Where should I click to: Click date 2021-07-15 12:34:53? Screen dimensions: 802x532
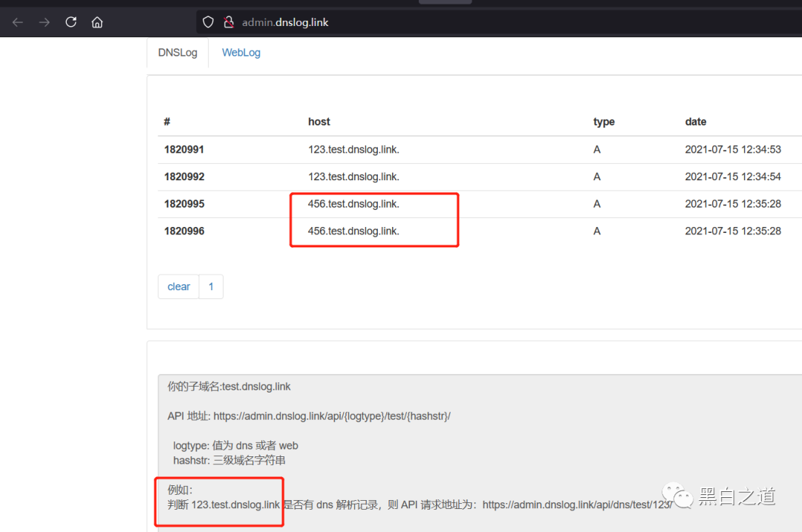(733, 150)
